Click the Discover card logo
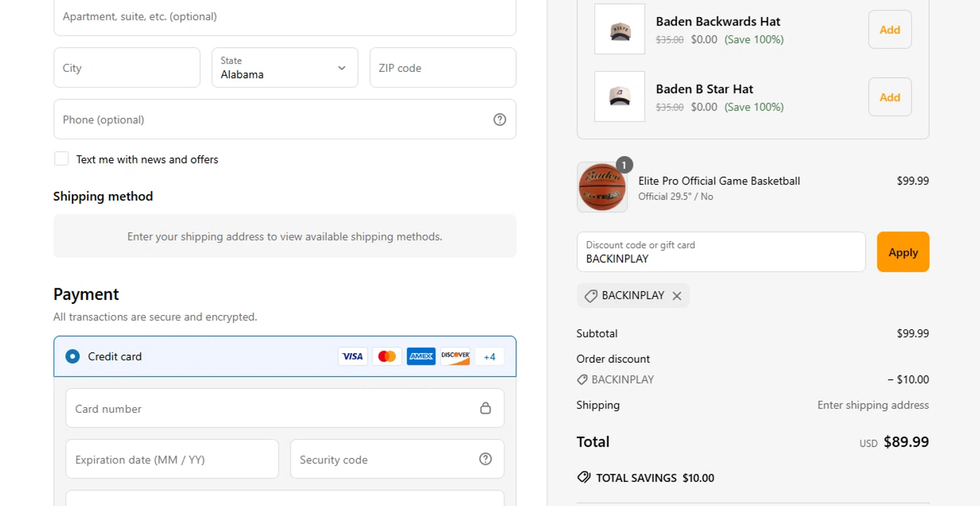This screenshot has height=506, width=980. pos(455,356)
